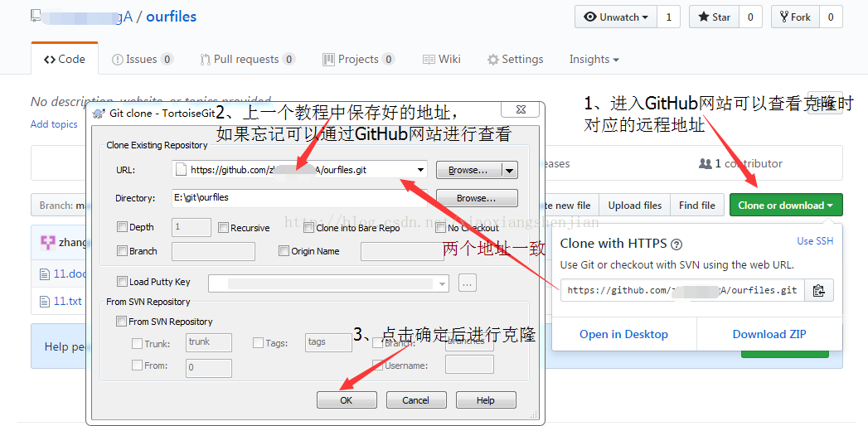Open the Issues tab
The height and width of the screenshot is (426, 868).
[143, 59]
